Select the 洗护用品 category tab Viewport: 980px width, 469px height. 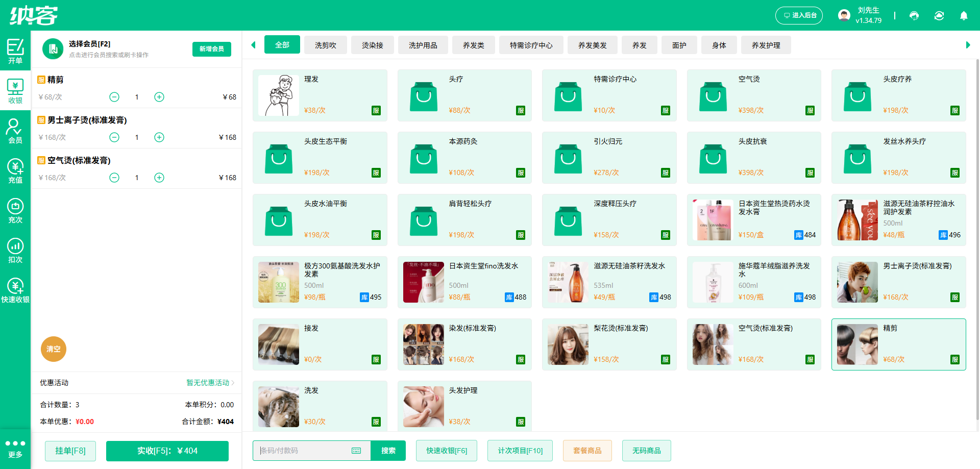(x=423, y=45)
